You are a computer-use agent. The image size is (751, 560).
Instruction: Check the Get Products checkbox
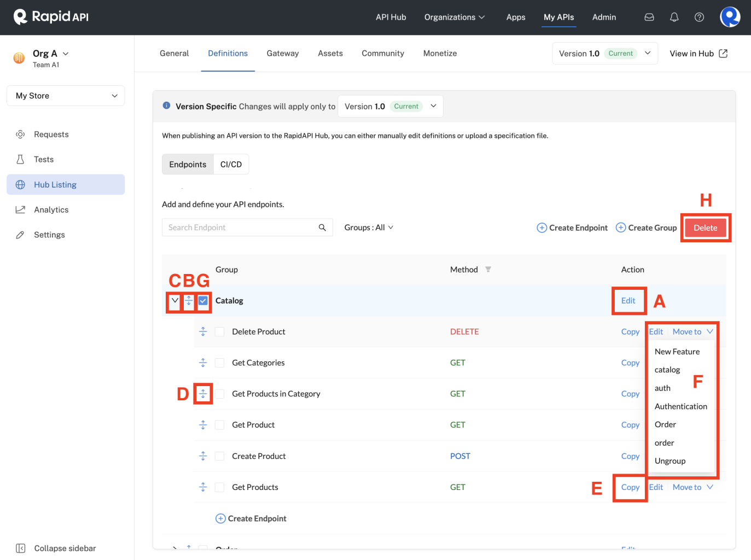pos(219,487)
